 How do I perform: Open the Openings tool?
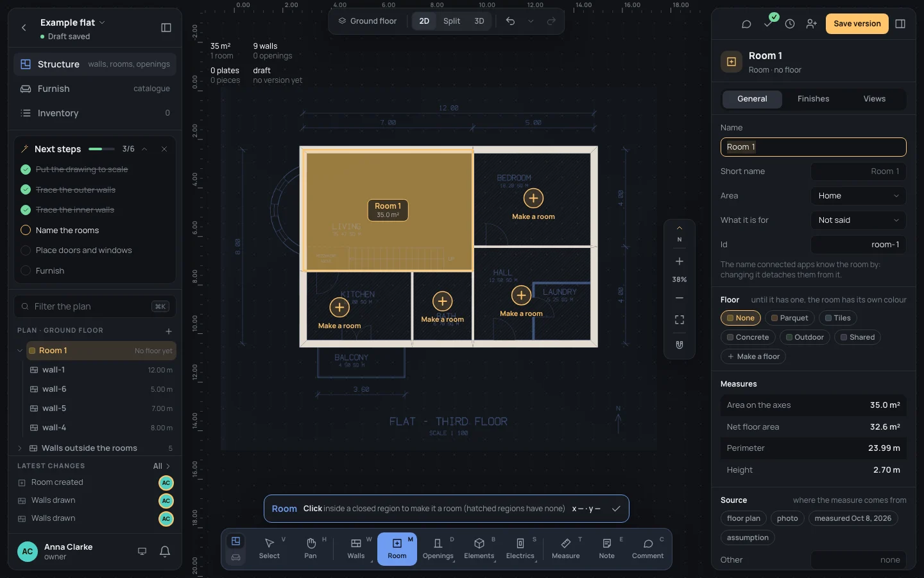(438, 549)
